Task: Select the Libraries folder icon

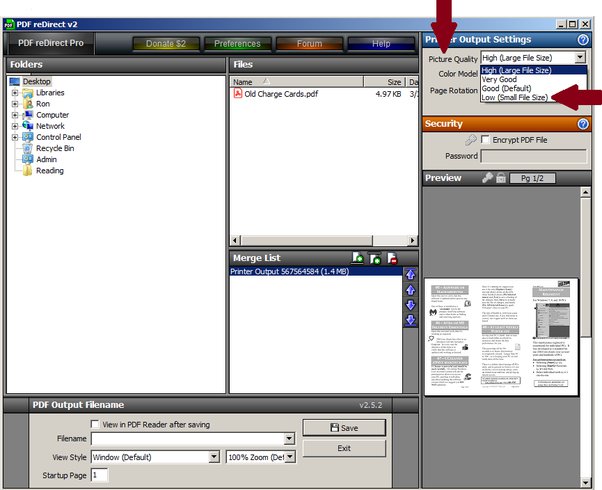Action: 28,93
